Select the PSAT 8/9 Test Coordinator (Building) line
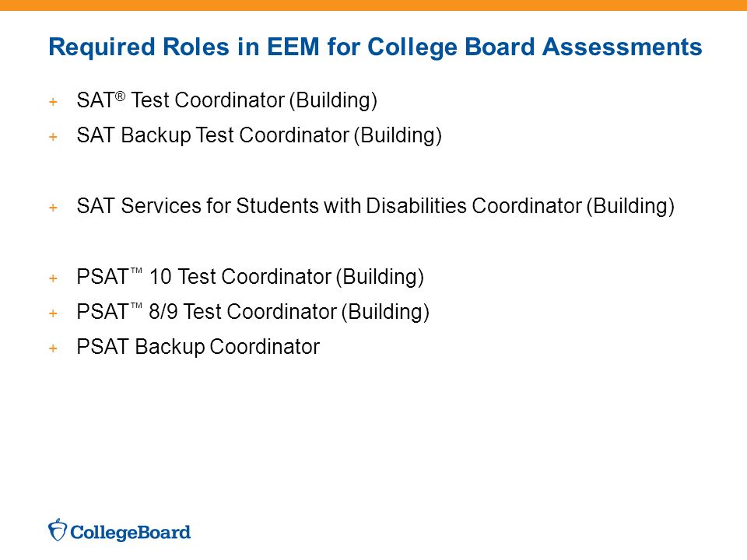Viewport: 747px width, 560px height. tap(253, 312)
